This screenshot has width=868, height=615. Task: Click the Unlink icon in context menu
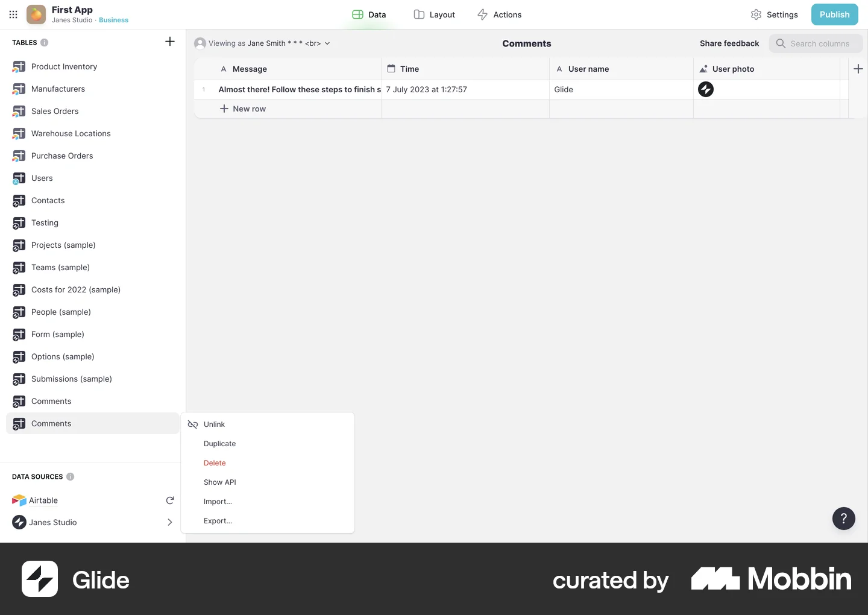click(x=193, y=424)
